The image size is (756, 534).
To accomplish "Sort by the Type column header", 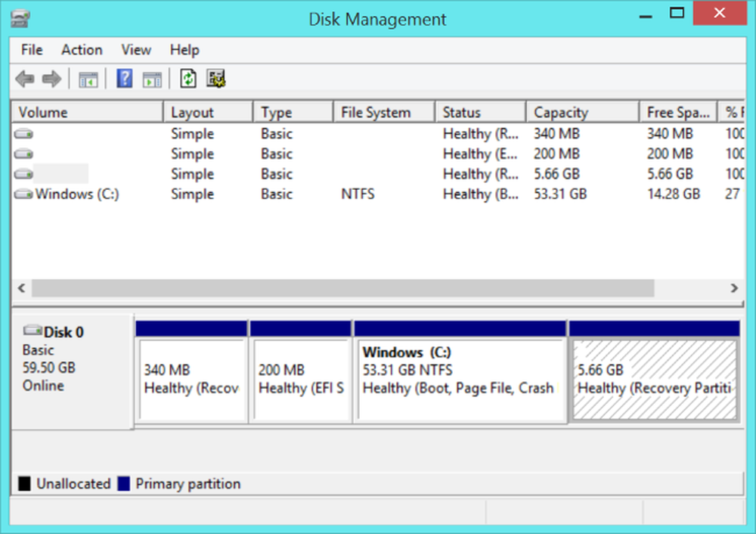I will coord(293,113).
